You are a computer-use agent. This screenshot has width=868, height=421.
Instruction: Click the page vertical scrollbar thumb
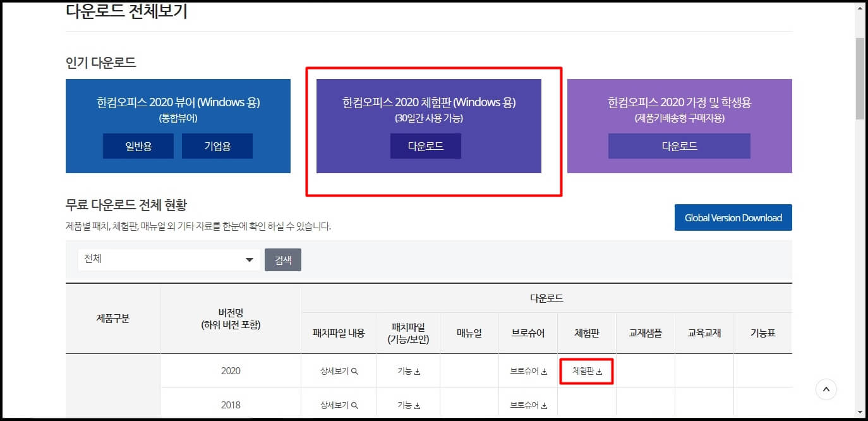tap(860, 78)
